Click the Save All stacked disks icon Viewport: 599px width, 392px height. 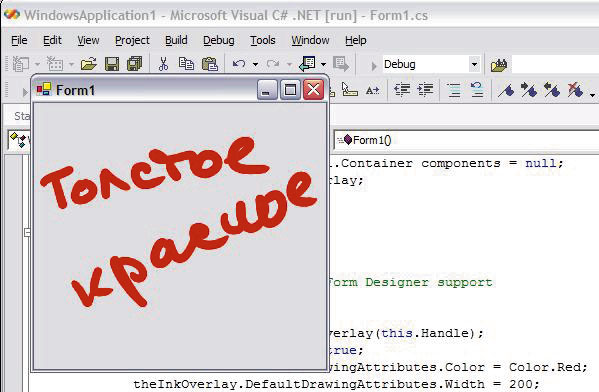click(x=134, y=64)
